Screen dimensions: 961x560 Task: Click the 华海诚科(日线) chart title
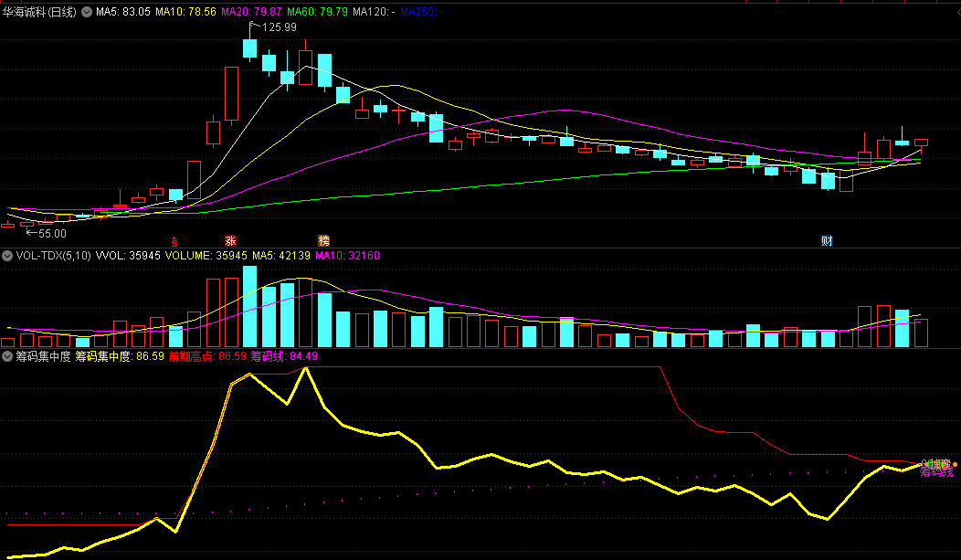click(39, 12)
